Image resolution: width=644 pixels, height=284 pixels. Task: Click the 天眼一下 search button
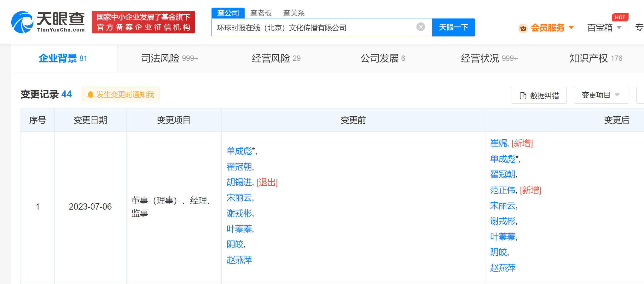click(x=453, y=27)
